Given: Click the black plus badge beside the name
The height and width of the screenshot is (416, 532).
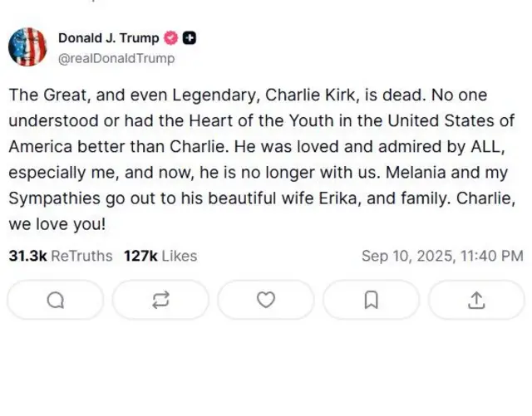Looking at the screenshot, I should pos(190,38).
